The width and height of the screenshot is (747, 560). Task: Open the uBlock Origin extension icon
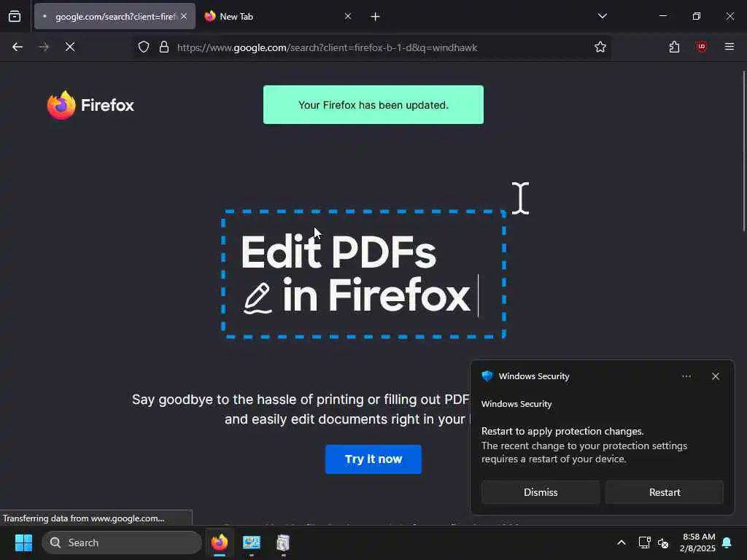pos(701,47)
